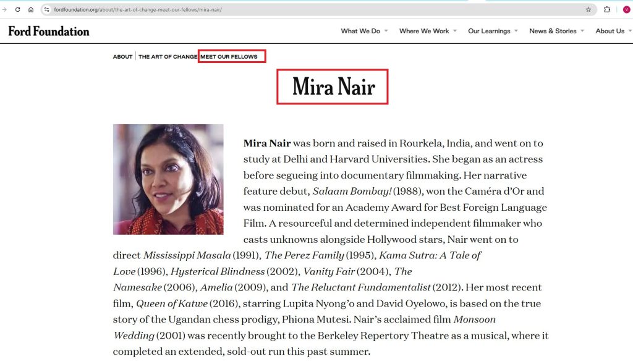Navigate to Meet Our Fellows breadcrumb

click(229, 57)
